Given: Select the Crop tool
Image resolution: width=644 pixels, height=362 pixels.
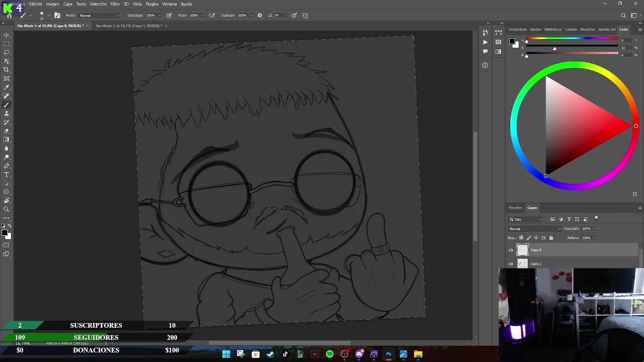Looking at the screenshot, I should [x=7, y=70].
